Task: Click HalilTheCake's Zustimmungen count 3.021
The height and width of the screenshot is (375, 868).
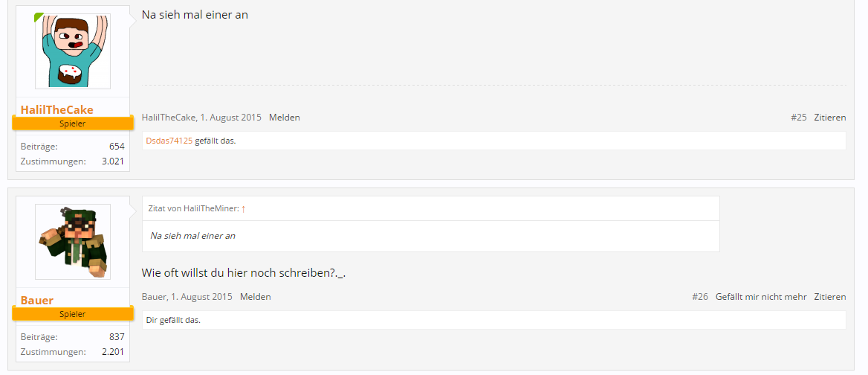Action: coord(113,161)
